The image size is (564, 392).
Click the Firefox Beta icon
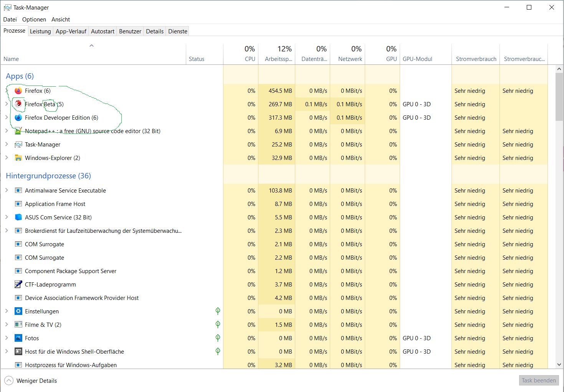(18, 104)
